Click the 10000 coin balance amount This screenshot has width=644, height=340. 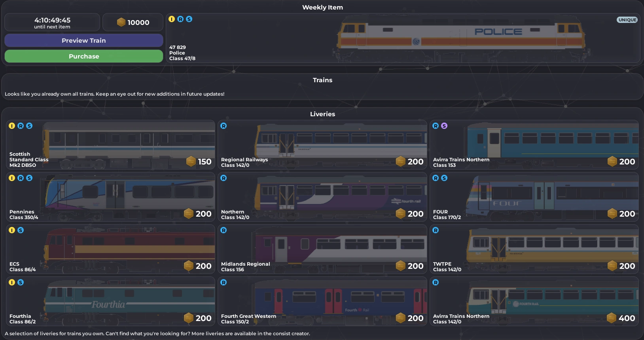point(138,23)
